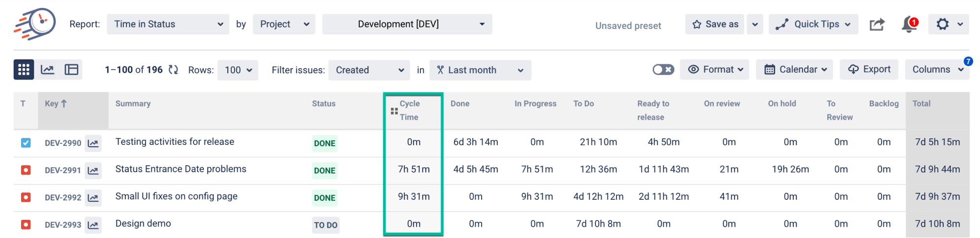Click the Summary column header

click(x=133, y=104)
